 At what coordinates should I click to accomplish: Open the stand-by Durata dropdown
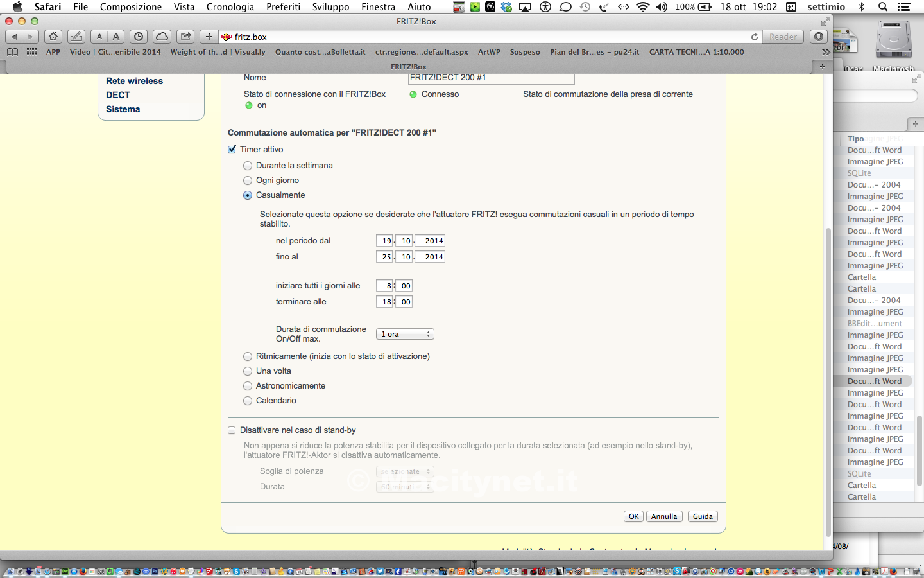pos(406,487)
